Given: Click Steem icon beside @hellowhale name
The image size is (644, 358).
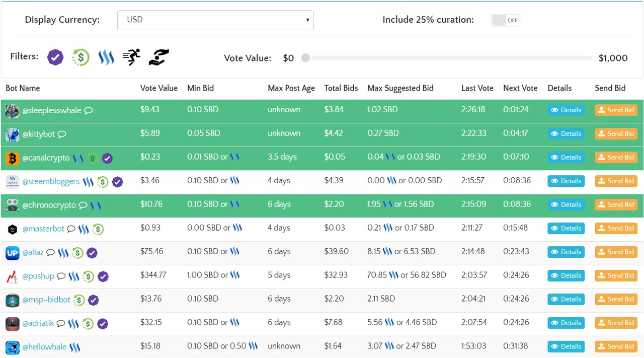Looking at the screenshot, I should pos(75,347).
